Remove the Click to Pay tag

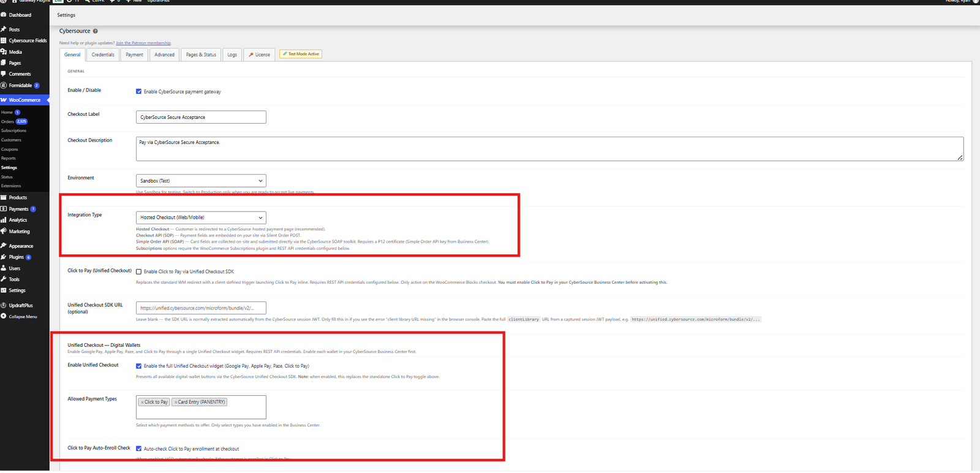pyautogui.click(x=142, y=403)
